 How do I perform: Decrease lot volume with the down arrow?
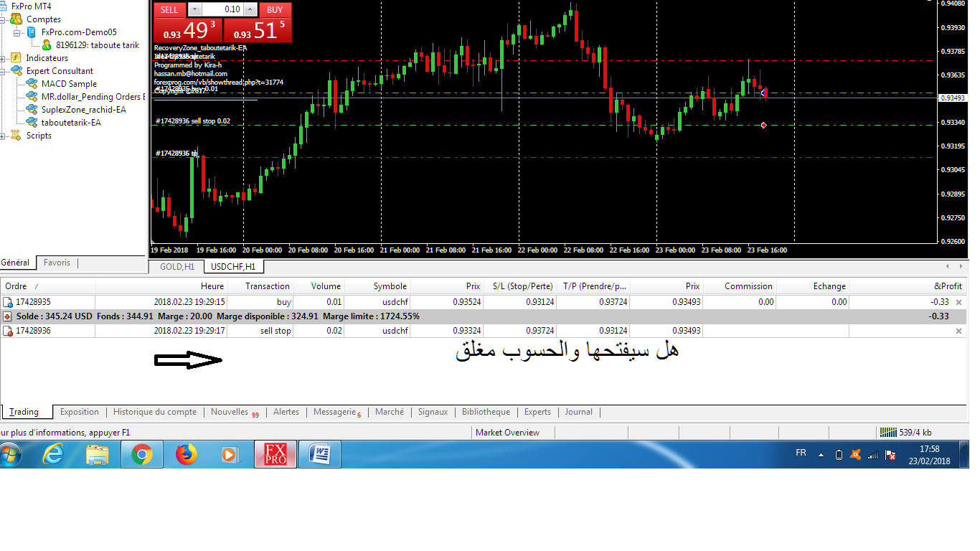(195, 9)
